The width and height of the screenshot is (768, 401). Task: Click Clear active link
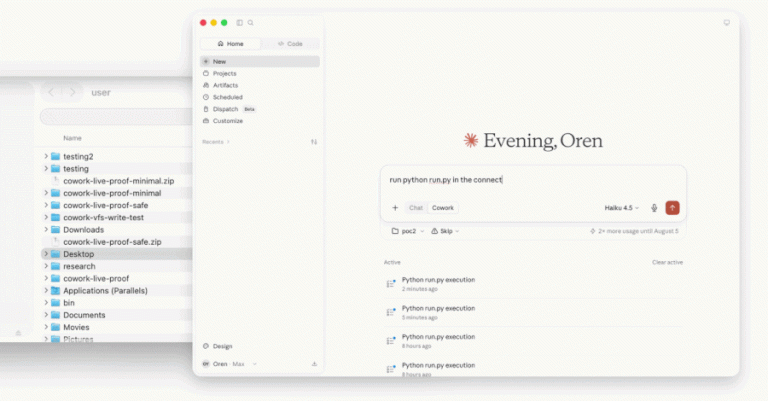coord(667,262)
